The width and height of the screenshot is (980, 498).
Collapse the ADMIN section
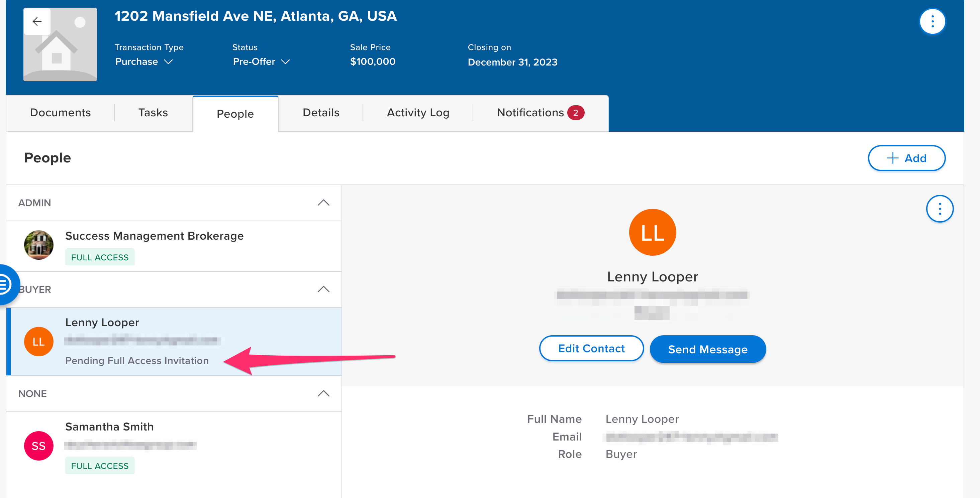[x=323, y=203]
